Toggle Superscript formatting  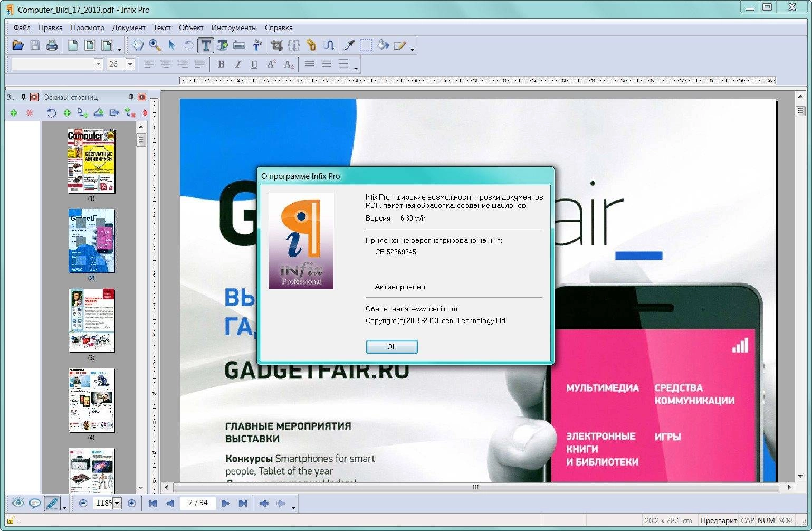(272, 64)
